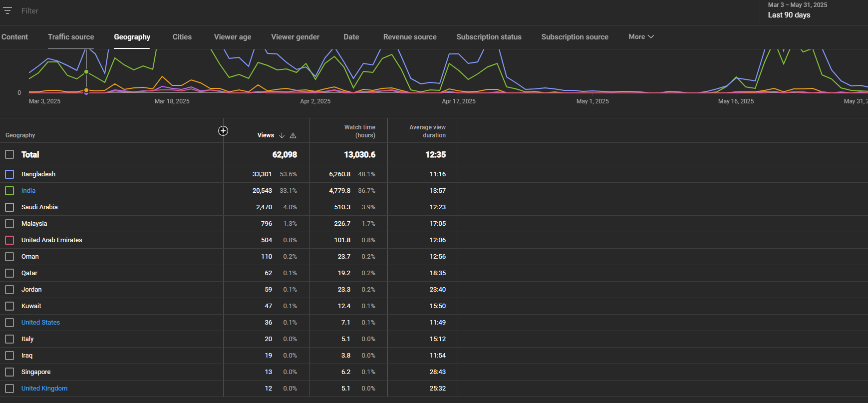This screenshot has height=403, width=868.
Task: Toggle the blue Bangladesh series checkbox
Action: (9, 174)
